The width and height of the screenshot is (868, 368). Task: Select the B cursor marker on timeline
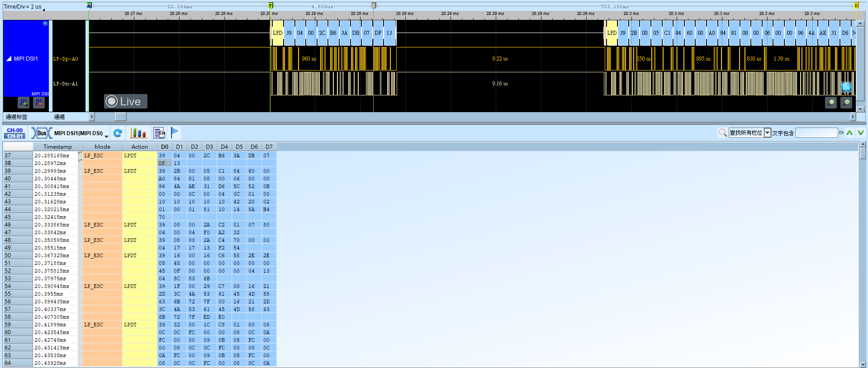pos(856,5)
